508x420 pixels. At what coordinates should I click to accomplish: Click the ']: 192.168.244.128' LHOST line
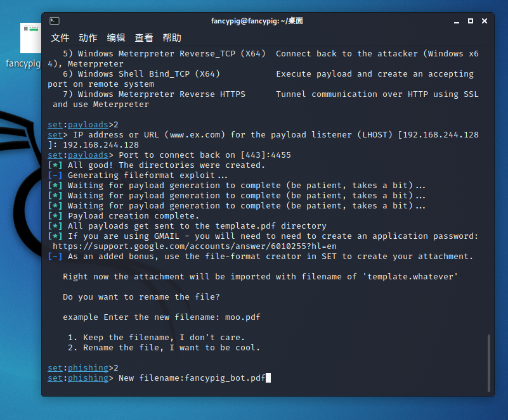pyautogui.click(x=93, y=145)
